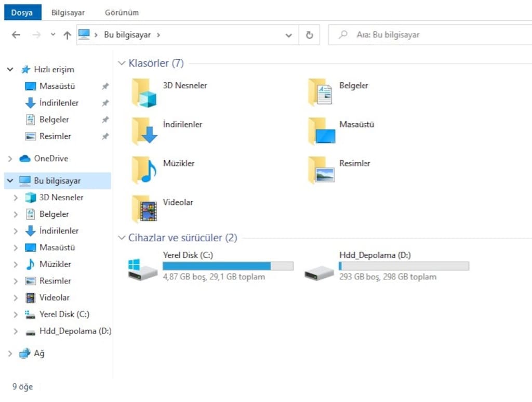The height and width of the screenshot is (402, 532).
Task: Expand Videolar in the sidebar tree
Action: point(16,298)
